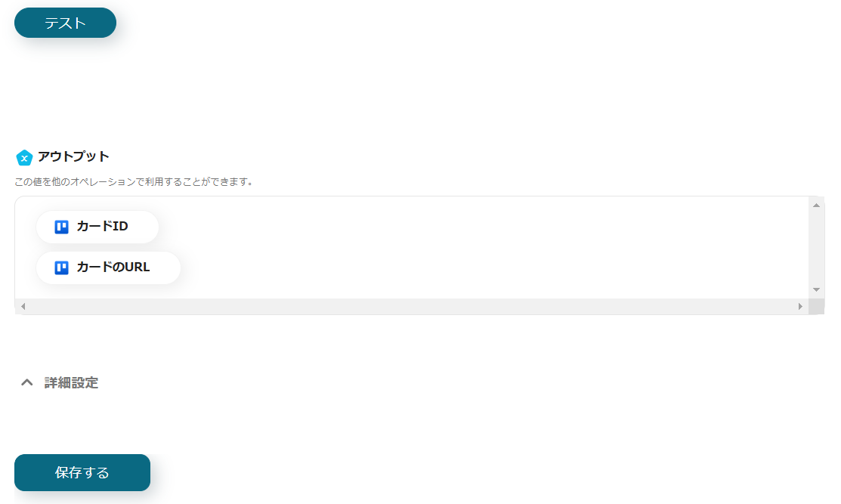The width and height of the screenshot is (841, 504).
Task: Select the カードID output chip
Action: point(97,227)
